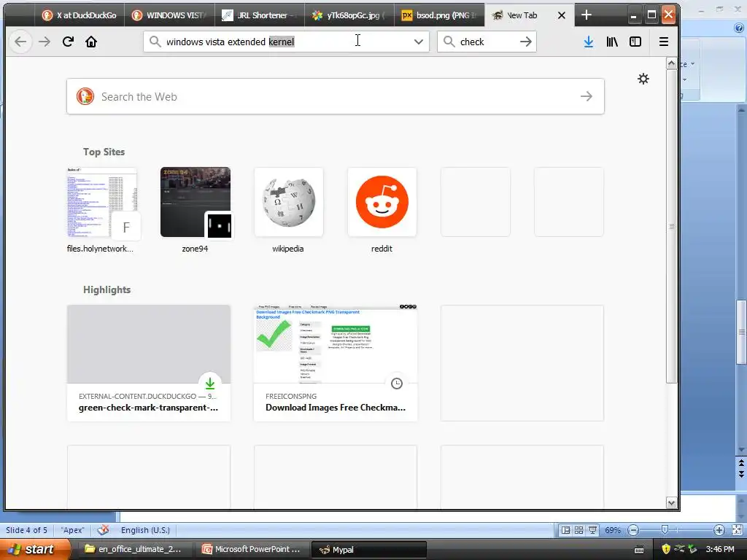Switch to URL Shortener tab
This screenshot has width=747, height=560.
[259, 15]
